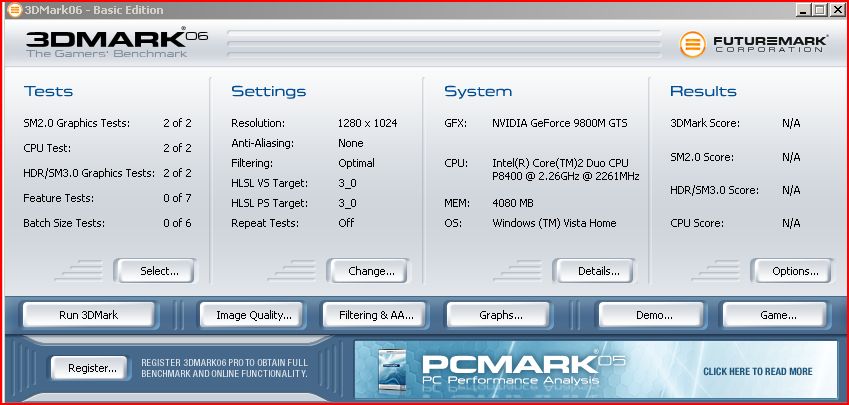Click the System section heading
The image size is (849, 405).
click(478, 92)
